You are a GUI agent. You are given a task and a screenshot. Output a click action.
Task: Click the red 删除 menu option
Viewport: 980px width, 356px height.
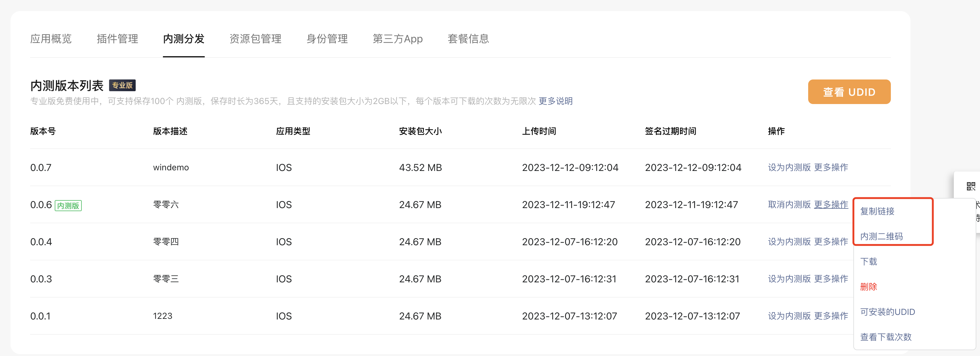(x=868, y=287)
